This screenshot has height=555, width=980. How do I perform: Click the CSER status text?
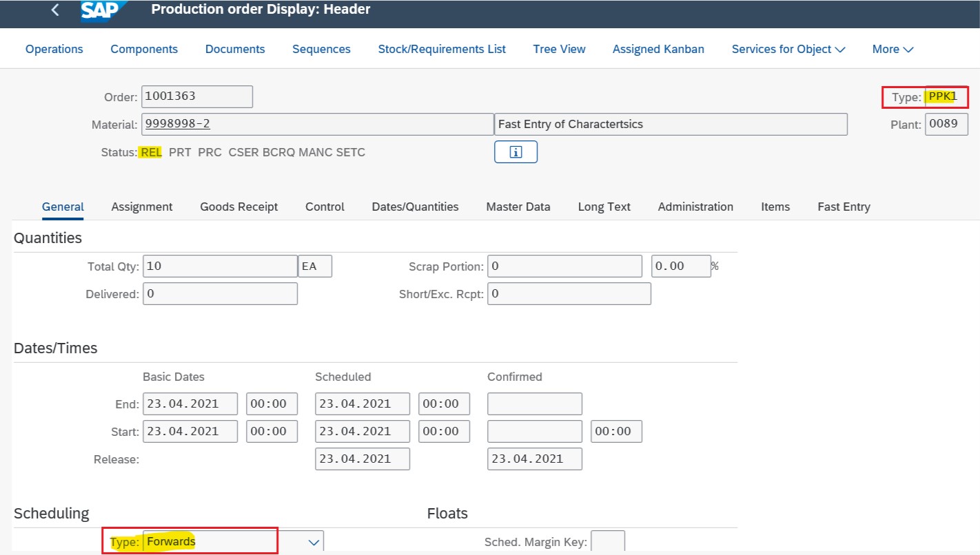click(243, 152)
